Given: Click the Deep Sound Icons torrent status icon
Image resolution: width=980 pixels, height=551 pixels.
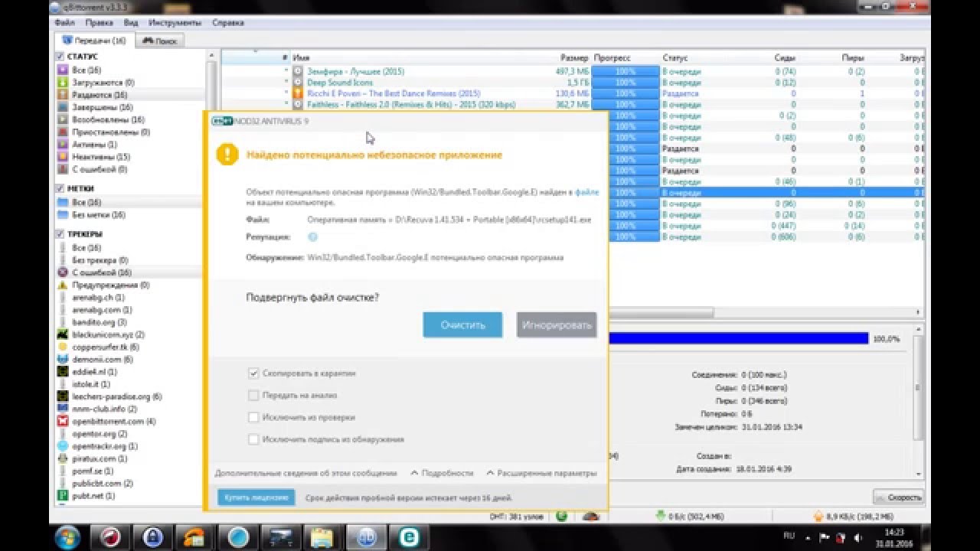Looking at the screenshot, I should pos(298,82).
